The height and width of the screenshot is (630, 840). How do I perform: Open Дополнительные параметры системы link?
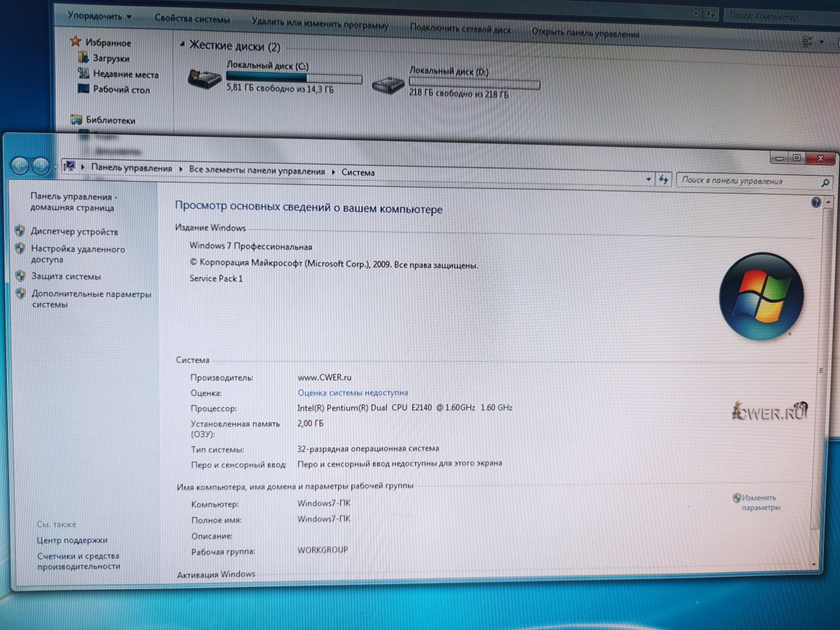[x=91, y=299]
